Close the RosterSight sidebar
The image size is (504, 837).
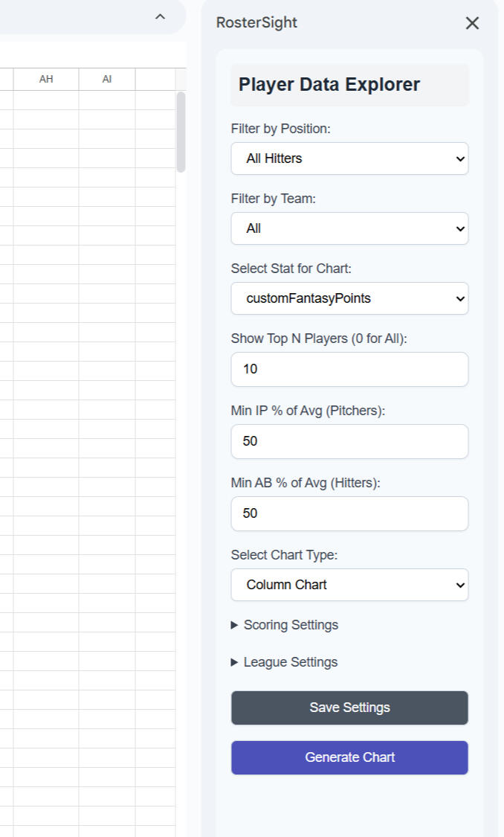472,23
